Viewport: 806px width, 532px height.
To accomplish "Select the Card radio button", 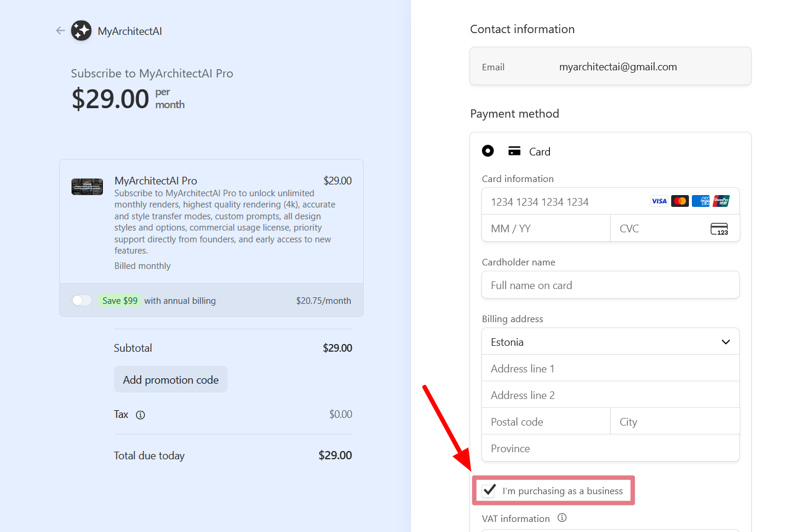I will click(x=488, y=151).
